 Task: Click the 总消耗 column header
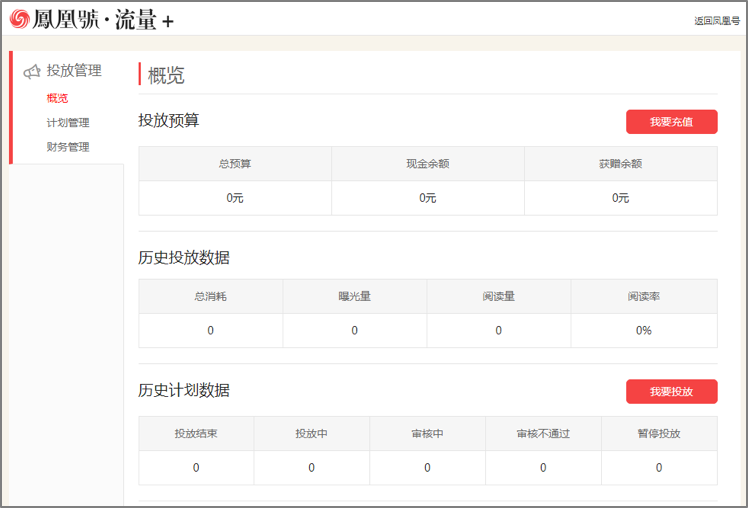point(211,297)
